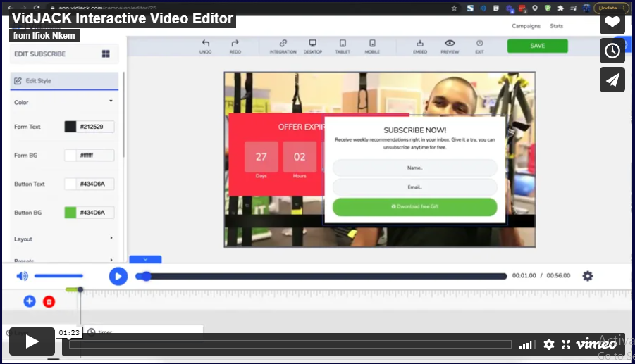635x364 pixels.
Task: Open the Campaigns tab
Action: click(x=526, y=26)
